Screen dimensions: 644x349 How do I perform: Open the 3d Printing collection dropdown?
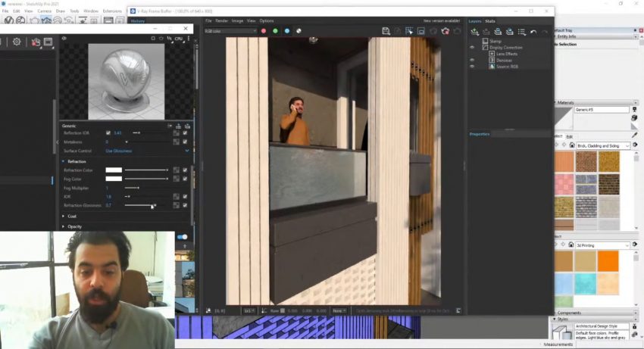click(x=603, y=245)
